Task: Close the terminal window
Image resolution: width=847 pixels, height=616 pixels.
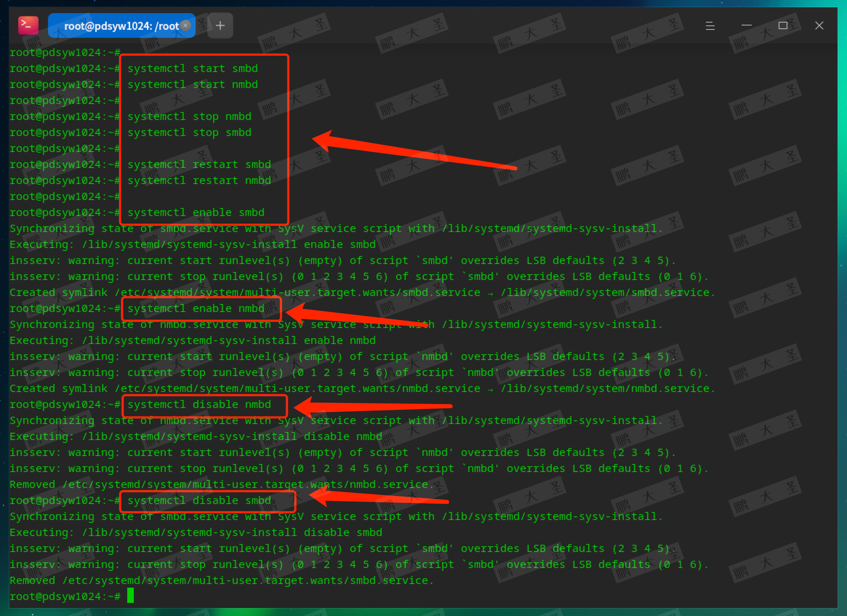Action: pyautogui.click(x=819, y=25)
